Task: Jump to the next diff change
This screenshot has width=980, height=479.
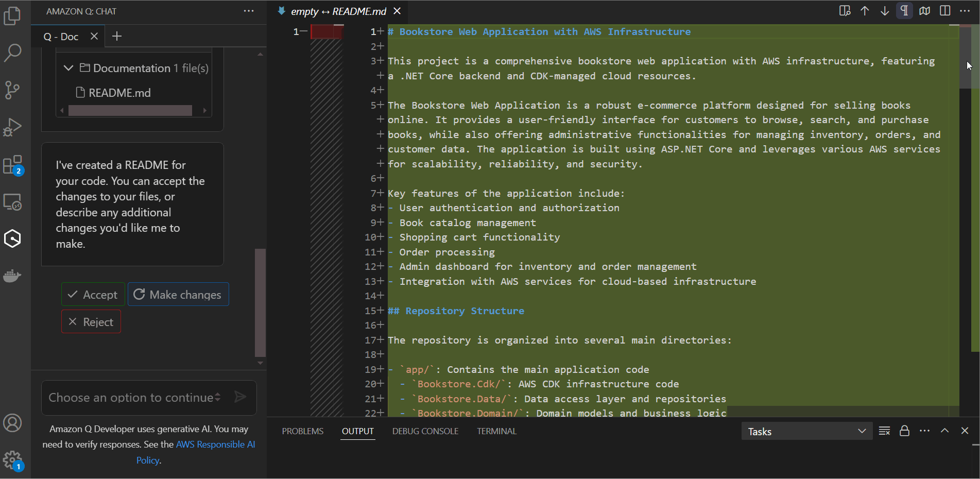Action: pyautogui.click(x=884, y=11)
